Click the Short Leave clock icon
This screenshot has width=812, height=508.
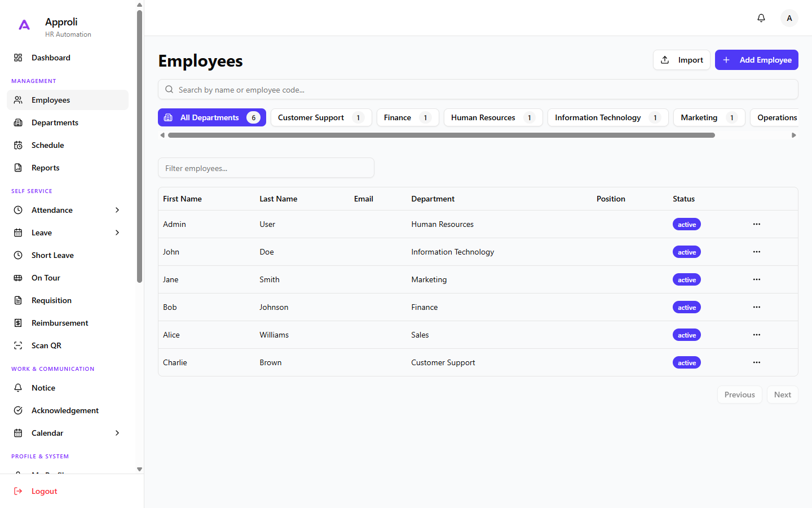tap(18, 255)
